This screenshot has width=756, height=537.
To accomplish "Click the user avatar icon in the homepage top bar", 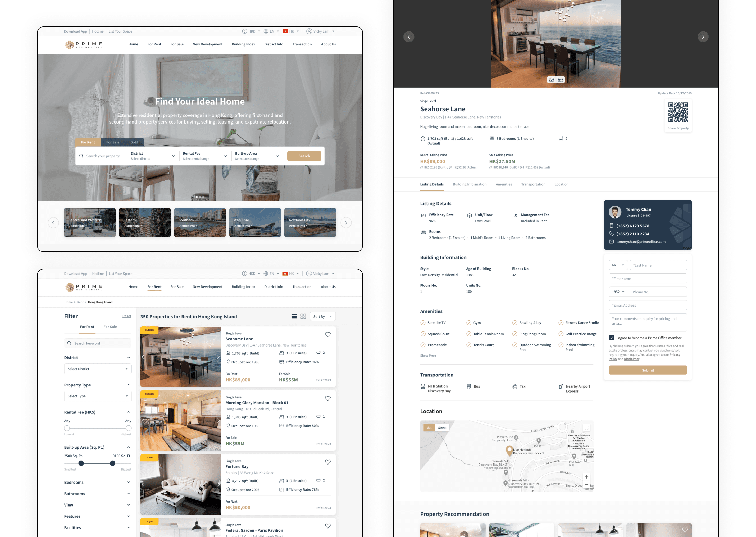I will click(x=309, y=31).
